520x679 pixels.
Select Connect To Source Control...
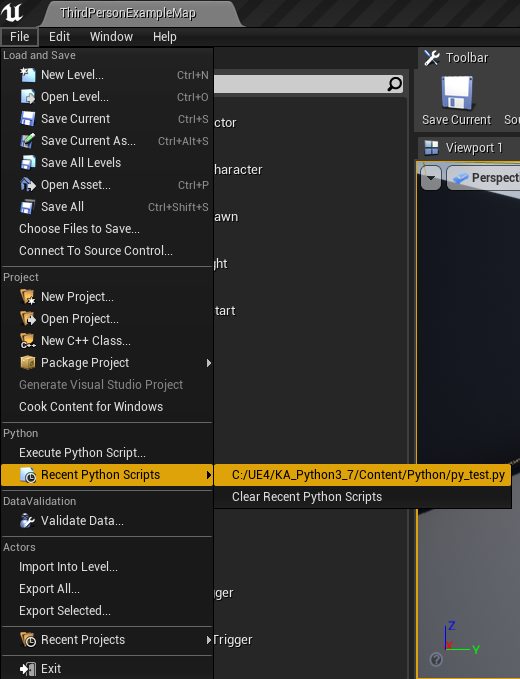point(107,251)
